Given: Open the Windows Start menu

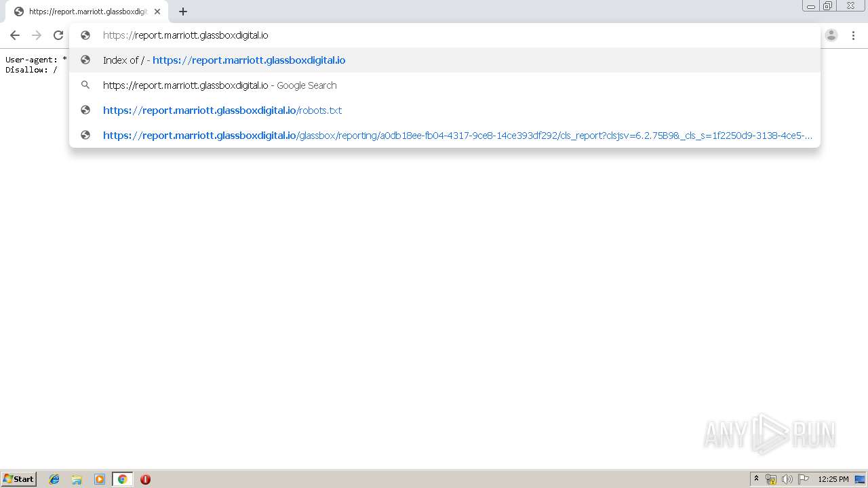Looking at the screenshot, I should coord(19,479).
